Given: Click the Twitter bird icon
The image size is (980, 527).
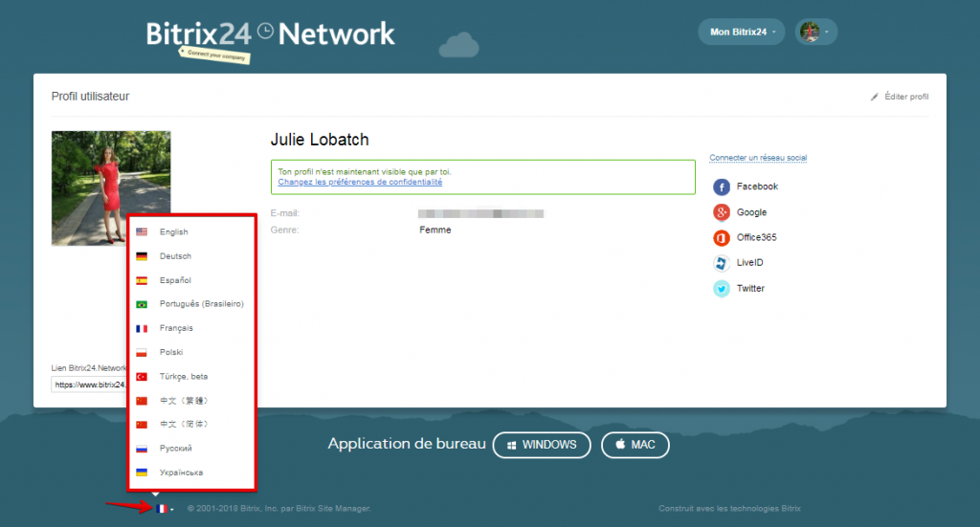Looking at the screenshot, I should pyautogui.click(x=722, y=289).
